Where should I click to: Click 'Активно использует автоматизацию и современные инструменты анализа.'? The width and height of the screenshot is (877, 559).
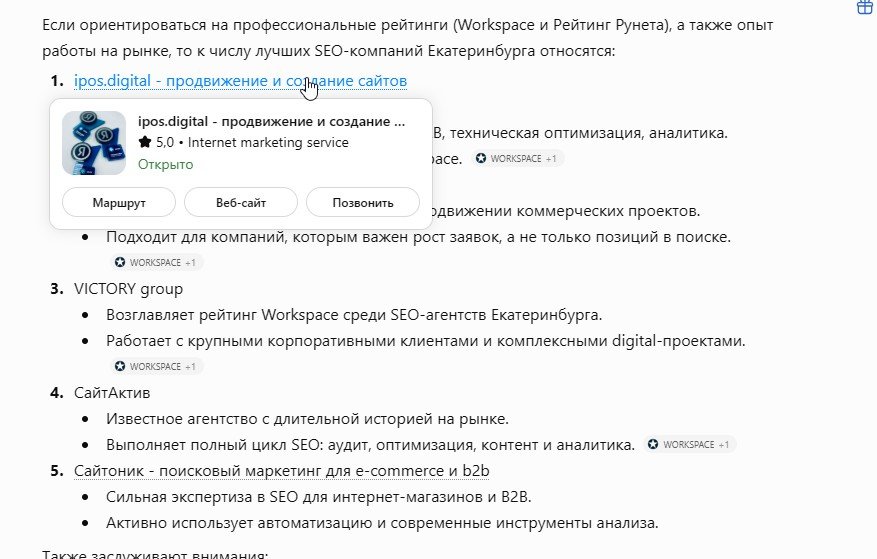point(382,523)
